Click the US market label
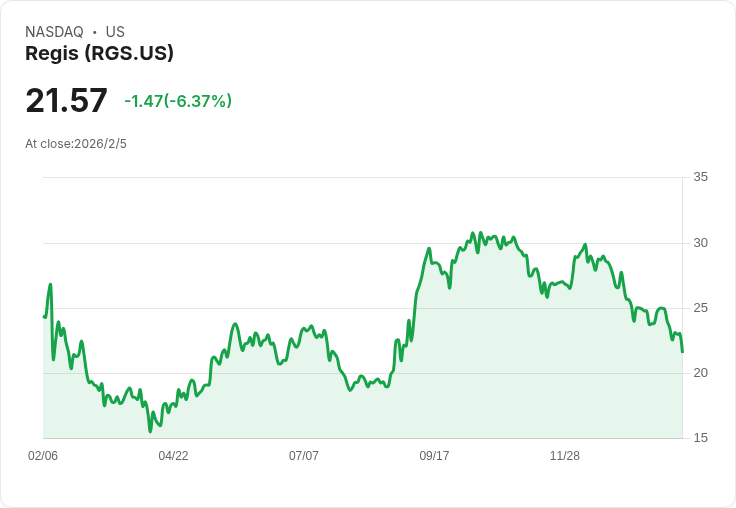 [x=115, y=32]
